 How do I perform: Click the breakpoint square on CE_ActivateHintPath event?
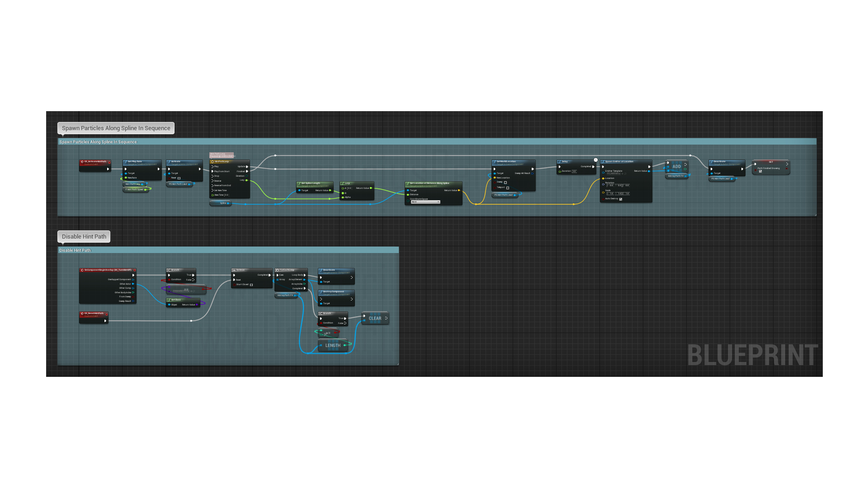109,162
